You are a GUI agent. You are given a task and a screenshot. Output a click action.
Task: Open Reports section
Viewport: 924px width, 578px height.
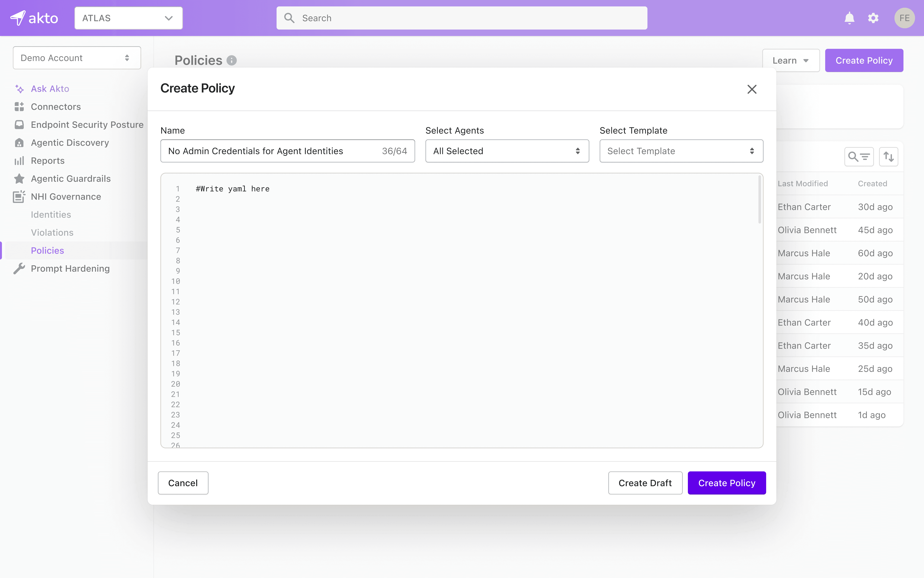[x=48, y=161]
